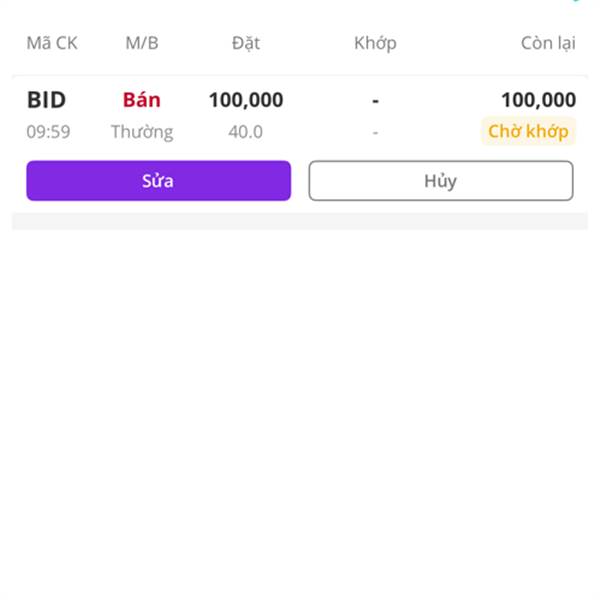This screenshot has height=600, width=600.
Task: Click the remaining quantity 100,000 under Còn lại
Action: tap(538, 100)
